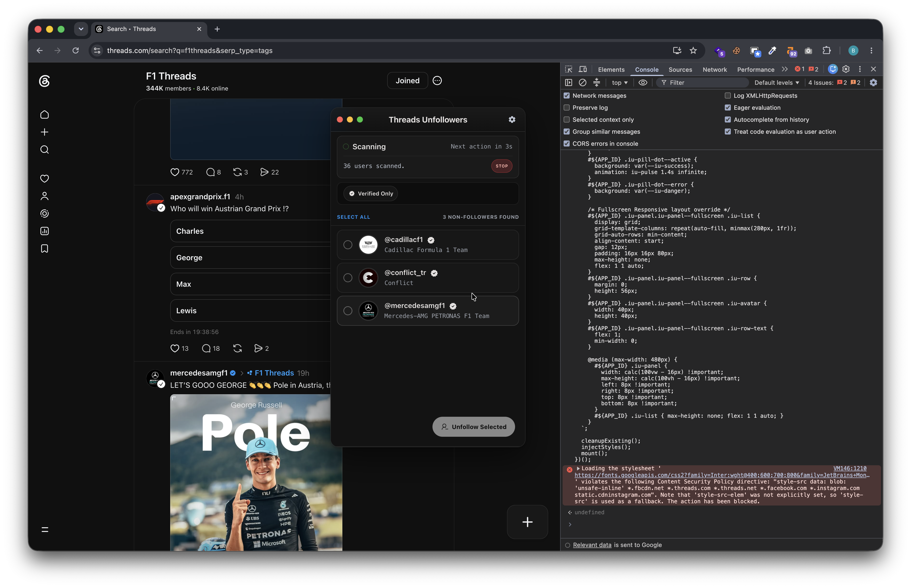Click the Unfollow Selected button
Image resolution: width=911 pixels, height=588 pixels.
[x=473, y=426]
